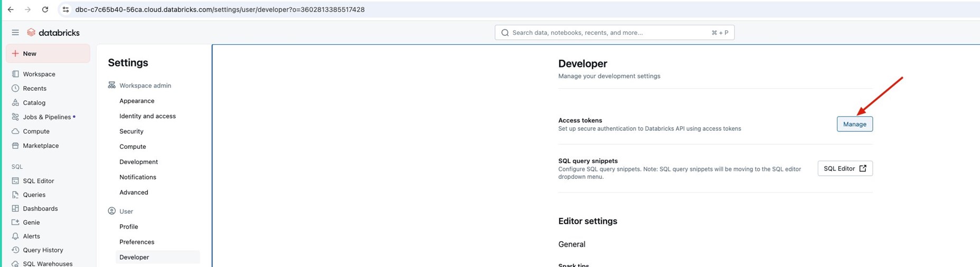Viewport: 980px width, 267px height.
Task: Select Preferences under User
Action: click(137, 242)
